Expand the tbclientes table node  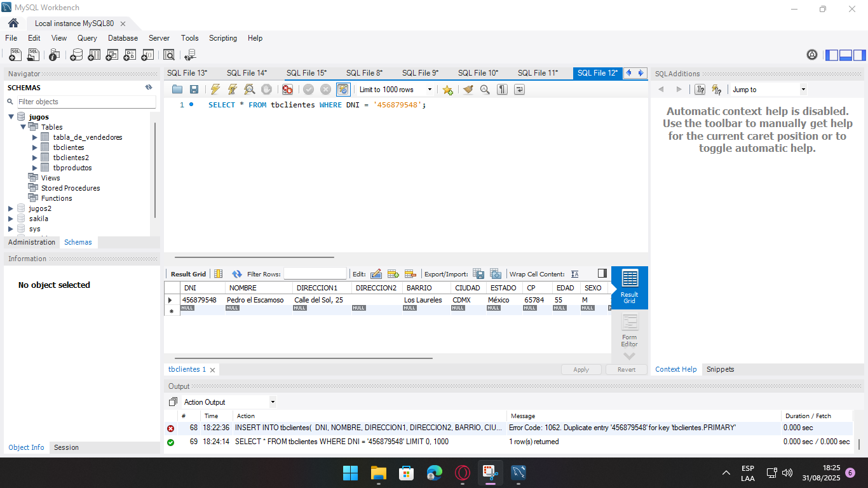[x=35, y=147]
